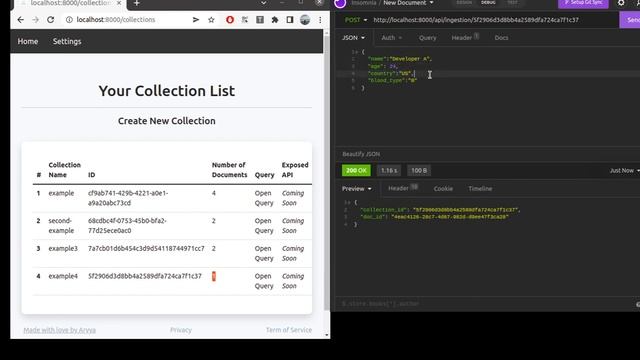Viewport: 640px width, 360px height.
Task: Click the Coming Soon text for example row
Action: click(x=293, y=198)
